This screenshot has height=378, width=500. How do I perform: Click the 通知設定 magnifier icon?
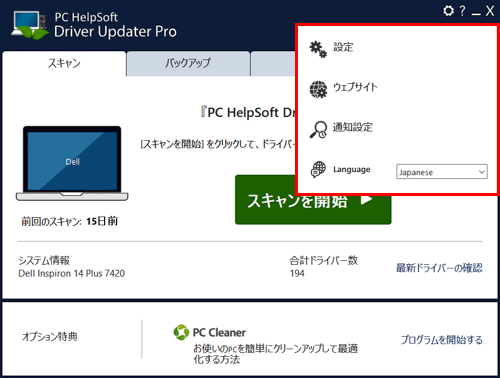pos(318,129)
